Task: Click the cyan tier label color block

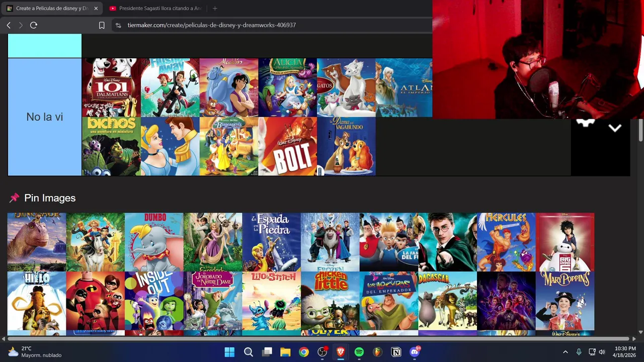Action: pos(45,46)
